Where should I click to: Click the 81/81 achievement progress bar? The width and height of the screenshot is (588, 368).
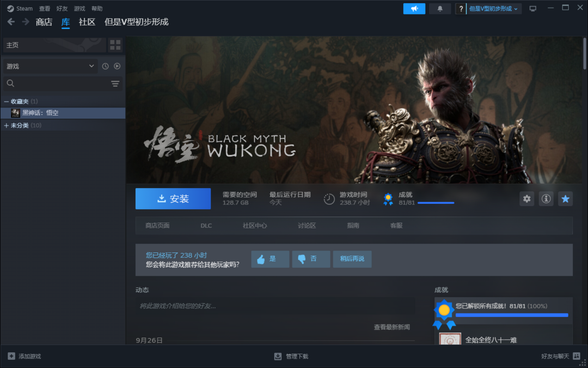click(436, 203)
